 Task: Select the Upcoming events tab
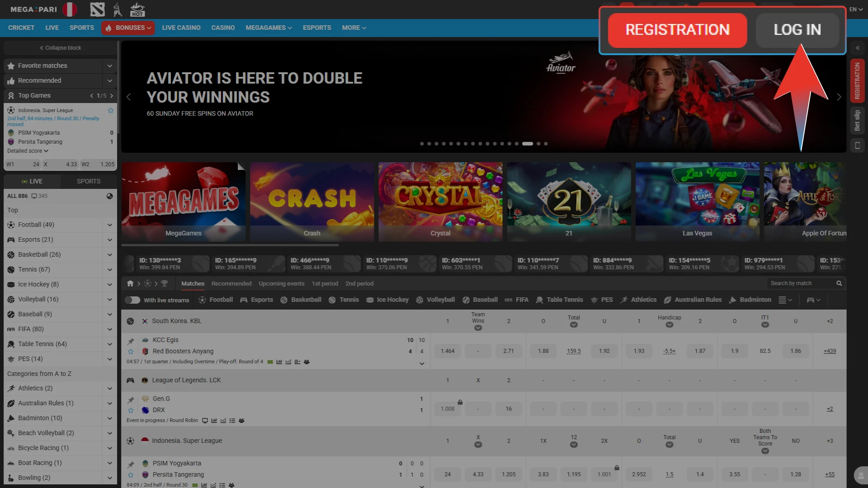[282, 284]
